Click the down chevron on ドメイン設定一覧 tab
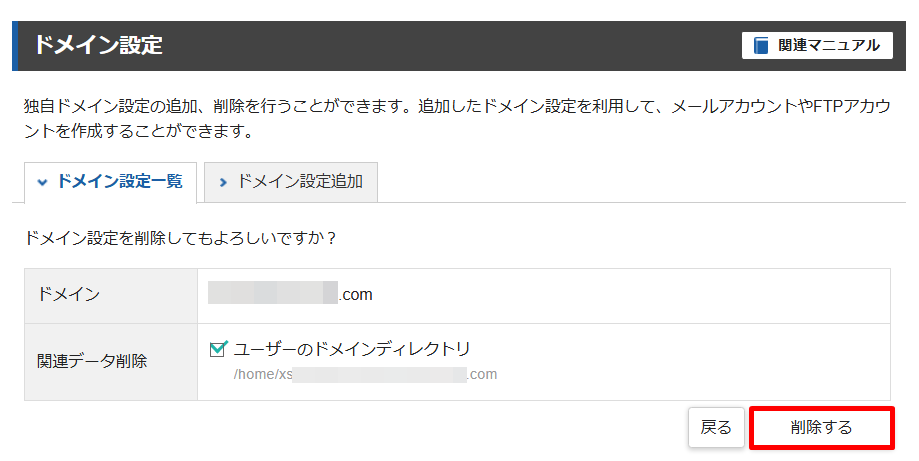Screen dimensions: 919x461 [x=42, y=182]
